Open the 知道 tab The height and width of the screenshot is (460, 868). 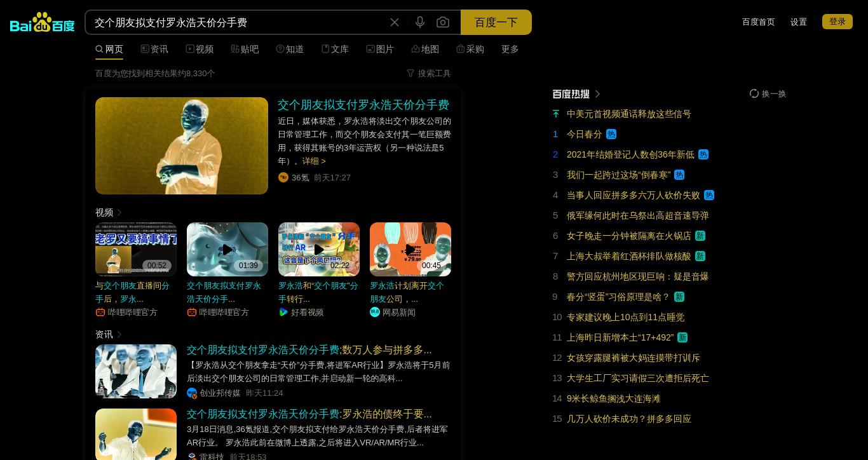[290, 49]
